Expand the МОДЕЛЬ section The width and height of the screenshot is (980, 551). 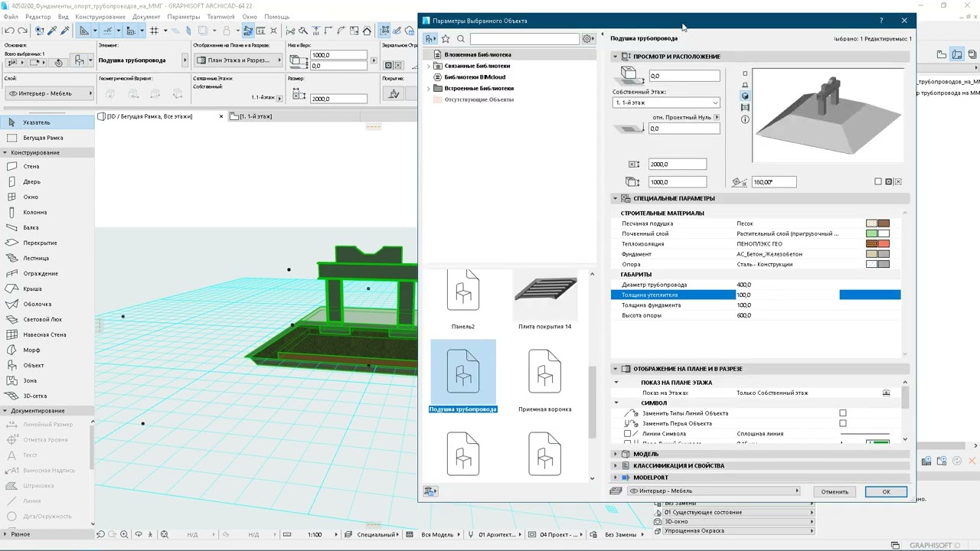(x=615, y=454)
